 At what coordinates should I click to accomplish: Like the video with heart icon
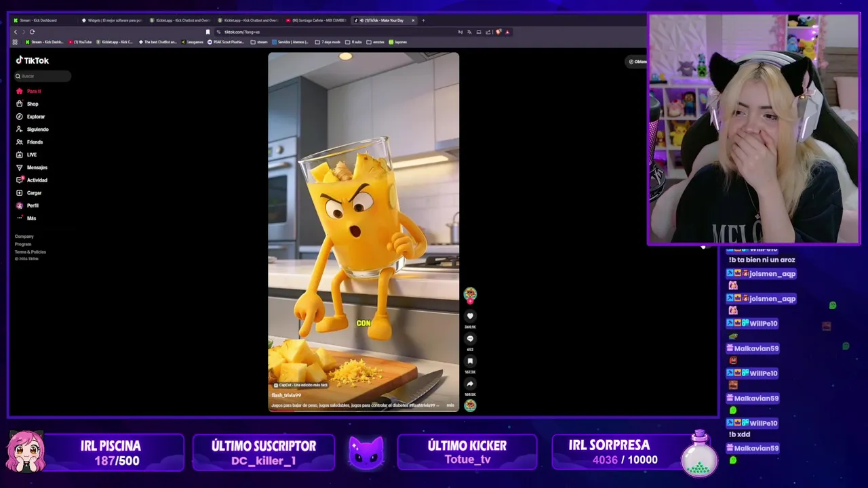pyautogui.click(x=470, y=316)
